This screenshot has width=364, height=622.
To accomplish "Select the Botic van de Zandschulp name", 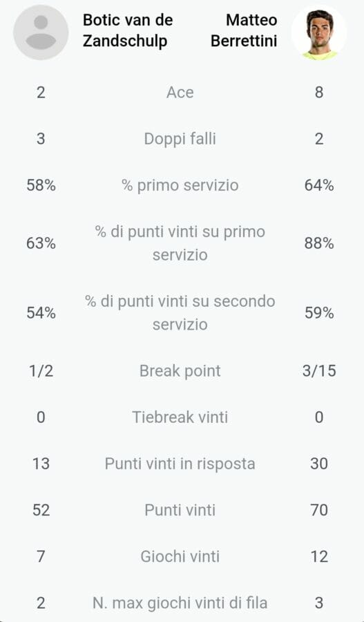I will 128,30.
